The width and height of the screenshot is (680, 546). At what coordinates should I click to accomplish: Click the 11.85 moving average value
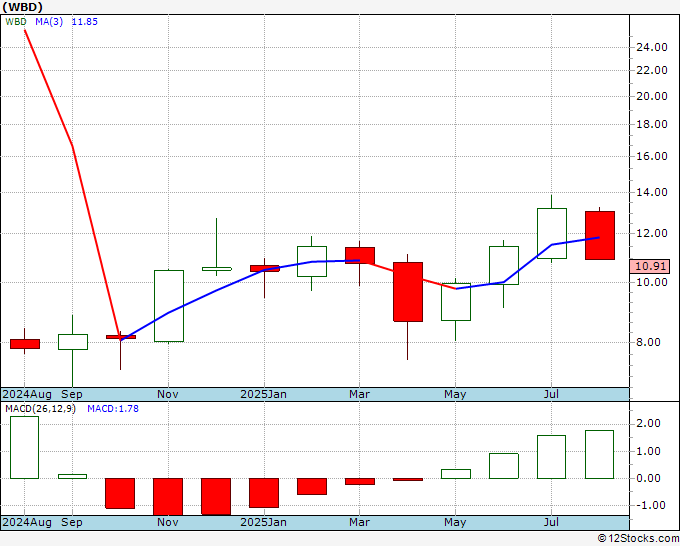point(85,22)
